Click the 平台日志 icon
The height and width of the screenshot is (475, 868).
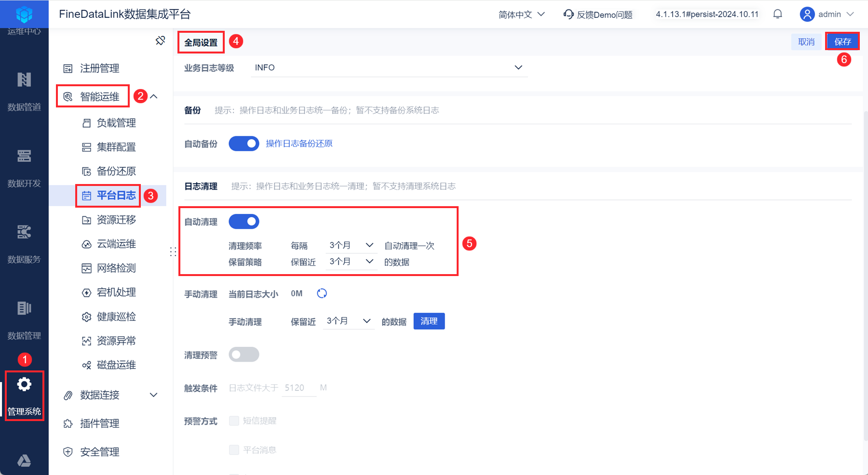click(x=86, y=196)
